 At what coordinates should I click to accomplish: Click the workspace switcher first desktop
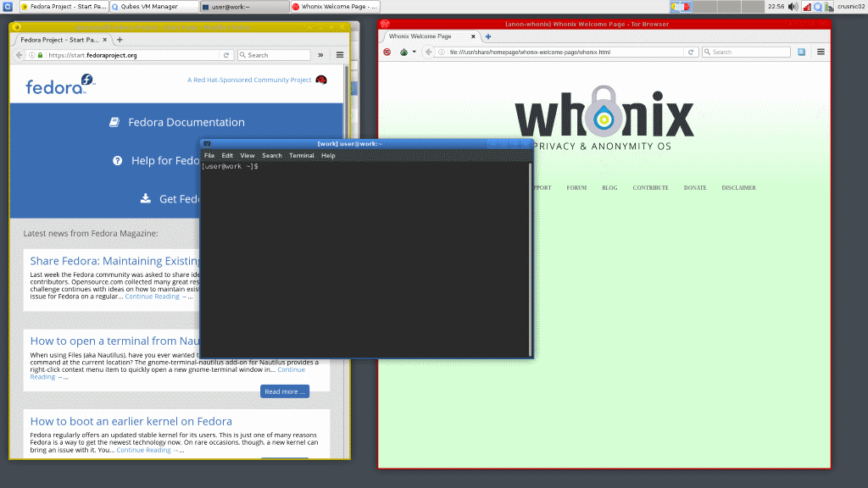681,7
